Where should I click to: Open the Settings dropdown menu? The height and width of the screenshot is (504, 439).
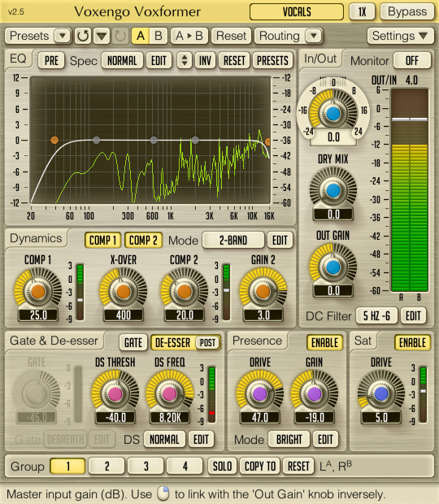pos(399,36)
